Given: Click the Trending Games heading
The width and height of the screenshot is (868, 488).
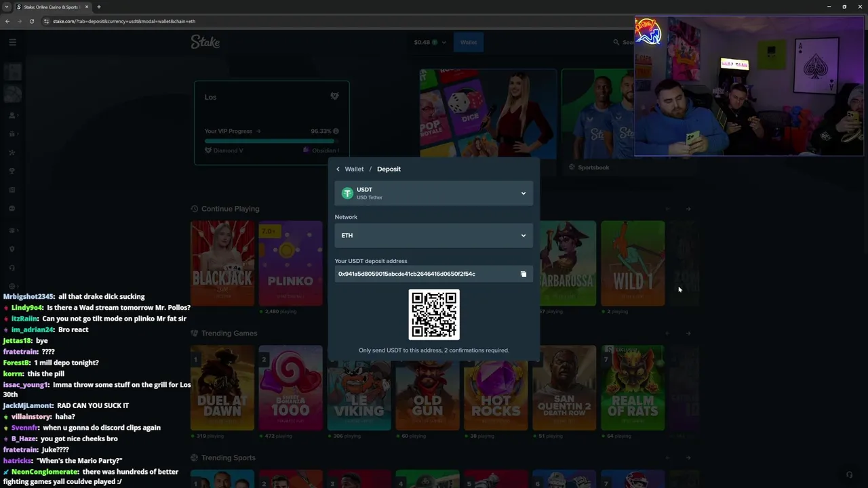Looking at the screenshot, I should (x=229, y=333).
